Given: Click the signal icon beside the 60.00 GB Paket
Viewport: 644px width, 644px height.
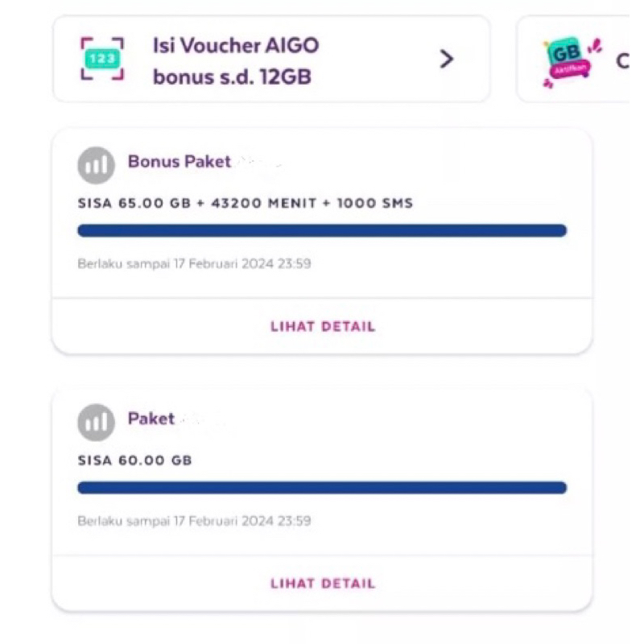Looking at the screenshot, I should pyautogui.click(x=96, y=423).
